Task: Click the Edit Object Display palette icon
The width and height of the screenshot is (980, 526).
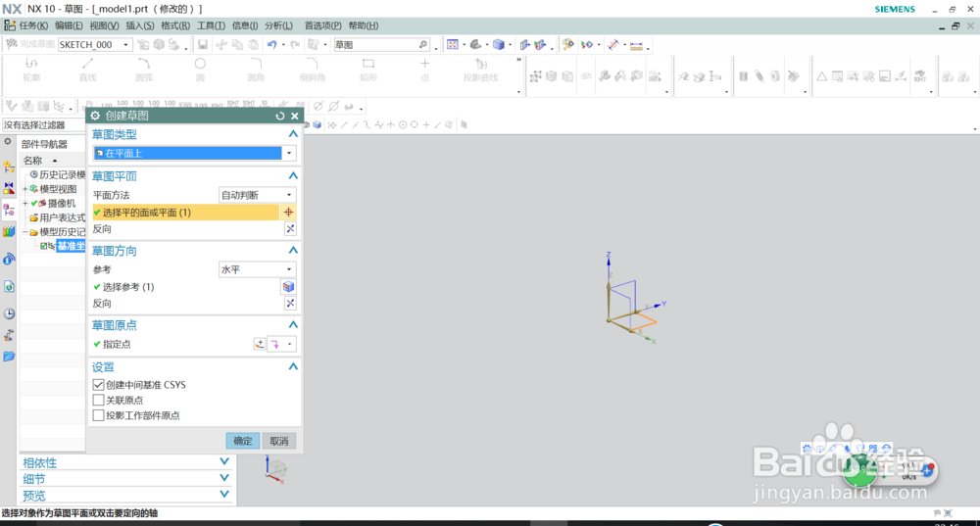Action: click(x=567, y=44)
